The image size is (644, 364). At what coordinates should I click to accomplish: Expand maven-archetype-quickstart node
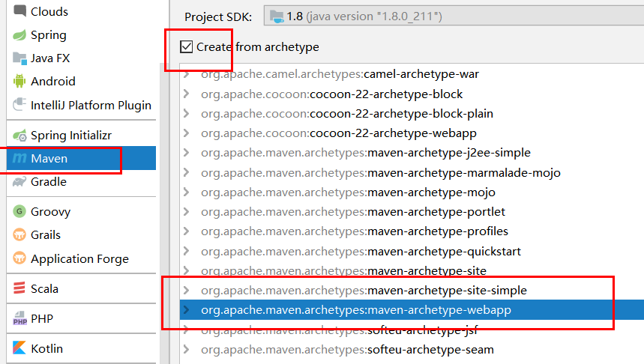187,251
